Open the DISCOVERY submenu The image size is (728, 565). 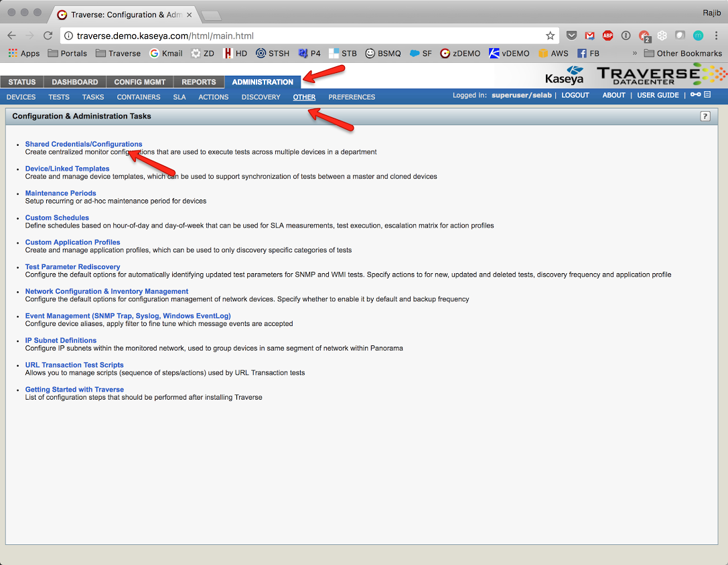(x=261, y=97)
